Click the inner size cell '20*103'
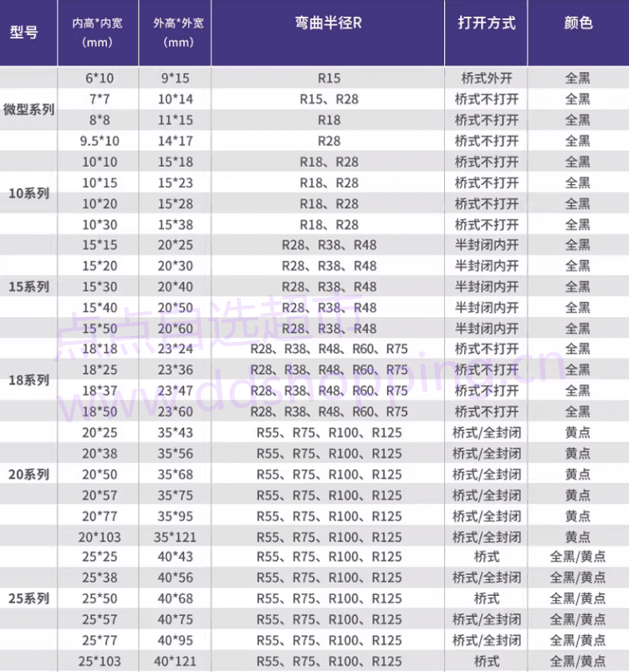This screenshot has height=672, width=629. click(100, 537)
